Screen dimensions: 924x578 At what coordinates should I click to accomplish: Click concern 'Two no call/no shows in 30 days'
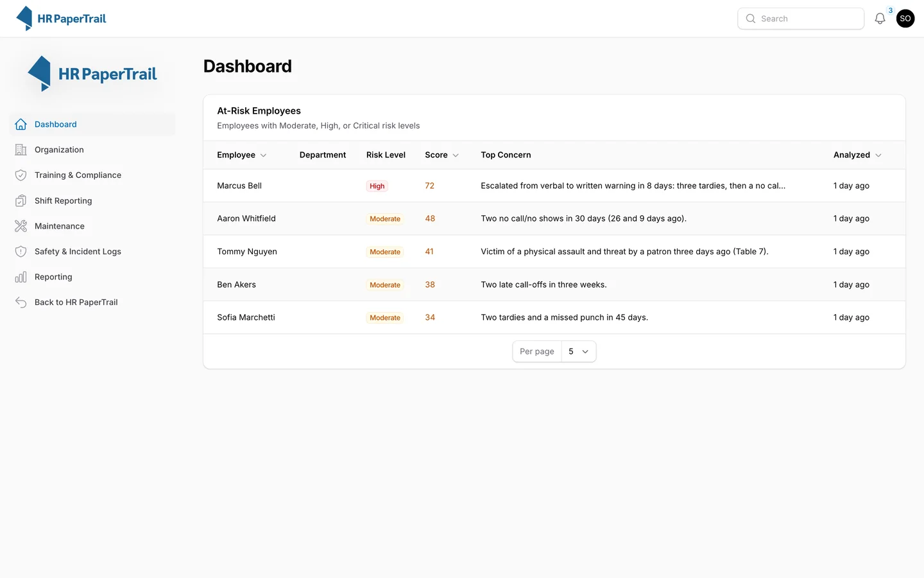583,218
